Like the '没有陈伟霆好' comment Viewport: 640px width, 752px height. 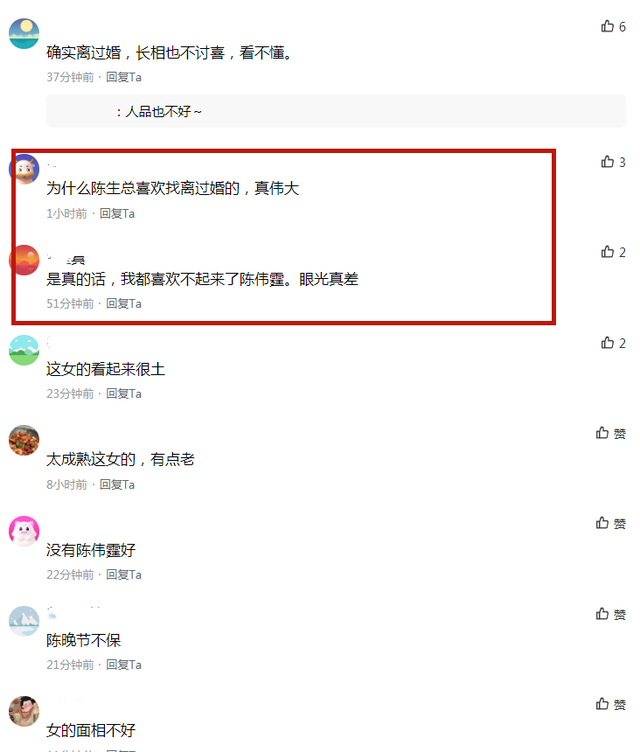click(610, 523)
